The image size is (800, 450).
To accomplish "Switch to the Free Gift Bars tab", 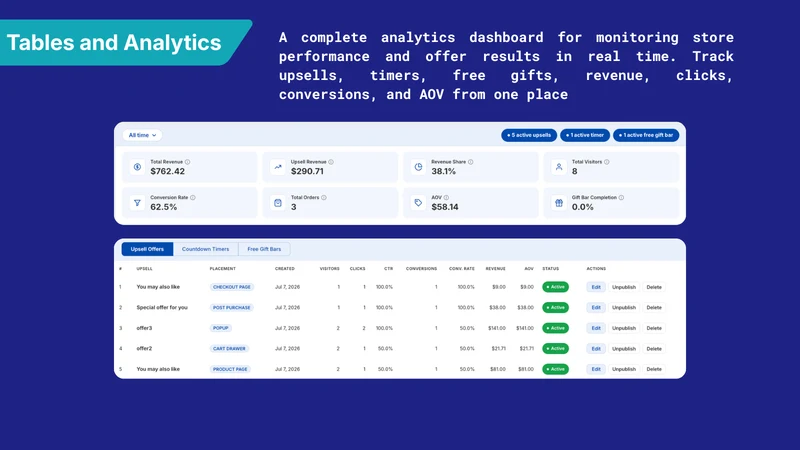I will click(264, 249).
